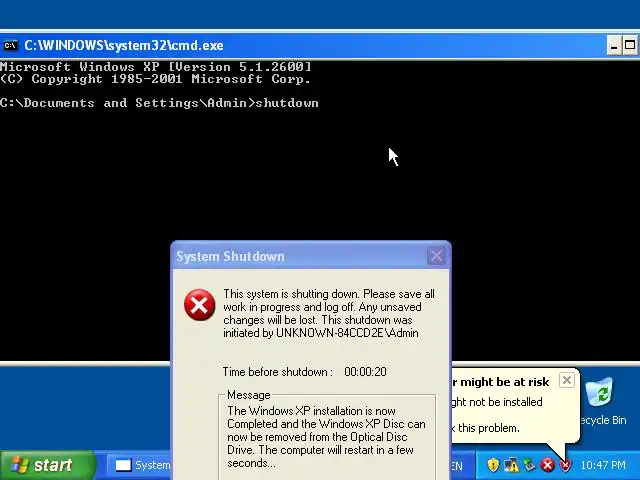This screenshot has height=480, width=640.
Task: Click the Safely Remove Hardware tray icon
Action: (x=529, y=464)
